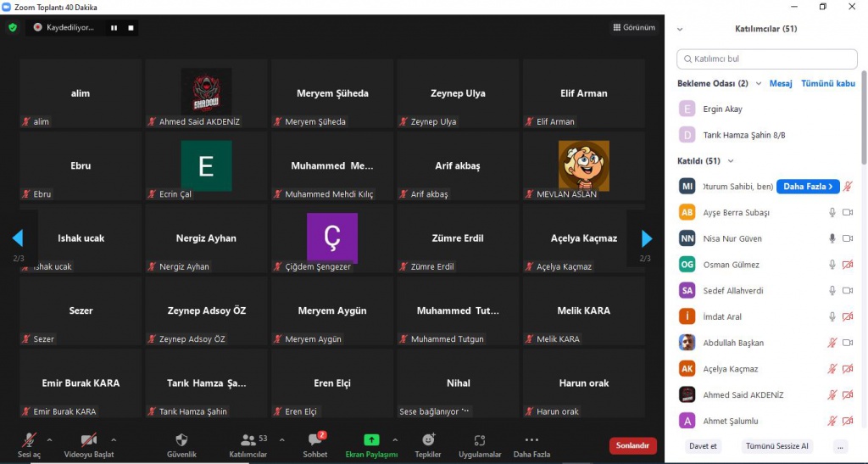Select Çiğdem Şengezer video tile

click(x=332, y=238)
